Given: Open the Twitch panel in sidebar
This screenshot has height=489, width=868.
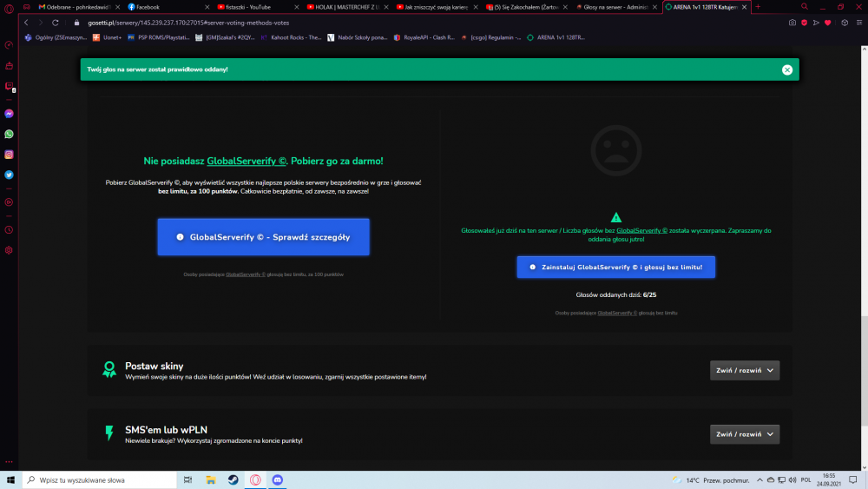Looking at the screenshot, I should point(9,86).
